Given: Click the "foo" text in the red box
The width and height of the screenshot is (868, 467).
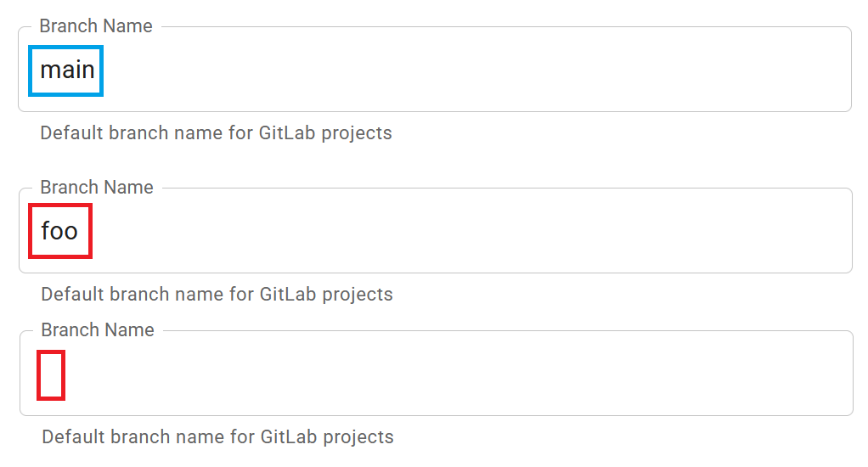Looking at the screenshot, I should 59,230.
